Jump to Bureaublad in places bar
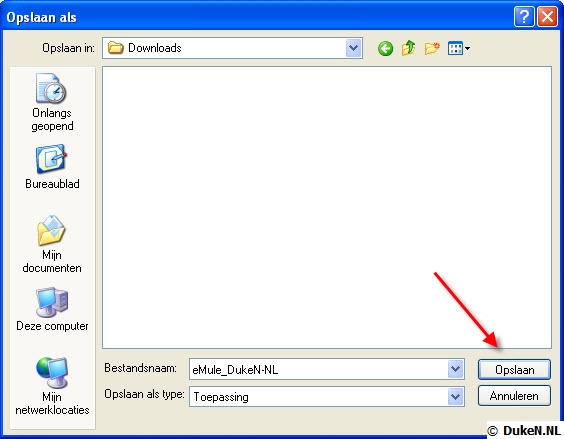 (x=52, y=167)
